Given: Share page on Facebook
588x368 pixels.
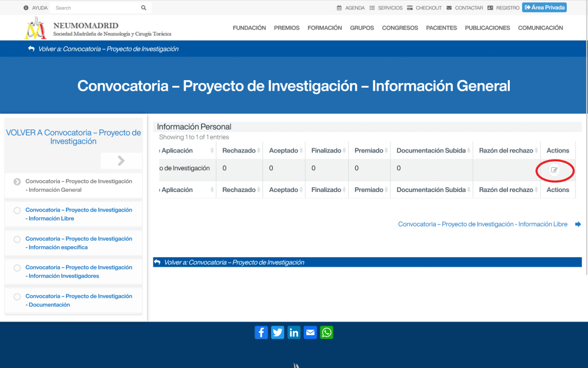Looking at the screenshot, I should pyautogui.click(x=261, y=332).
